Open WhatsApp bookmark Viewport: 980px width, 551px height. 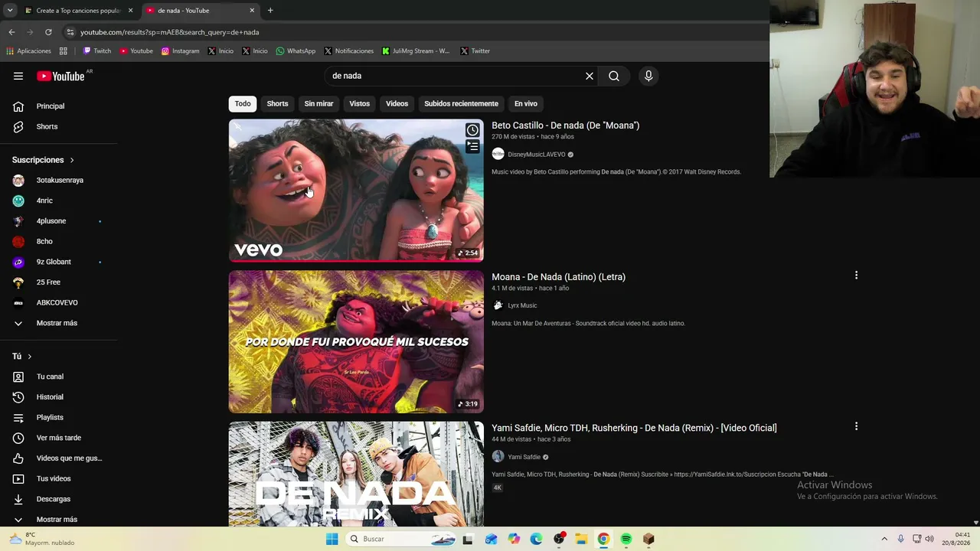pyautogui.click(x=296, y=51)
